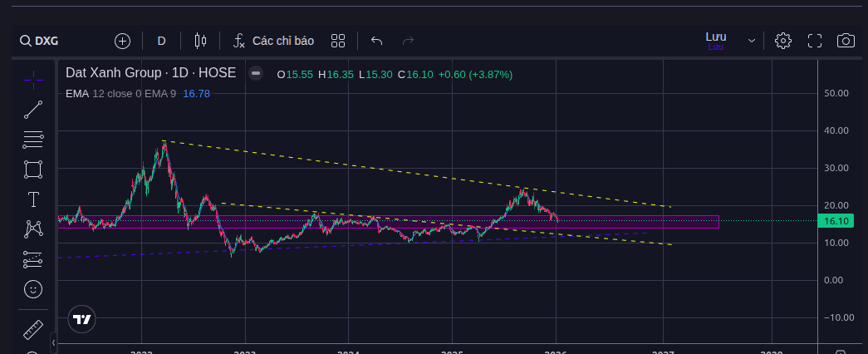Select the EMA 12 close indicator legend
Image resolution: width=868 pixels, height=354 pixels.
(x=120, y=94)
